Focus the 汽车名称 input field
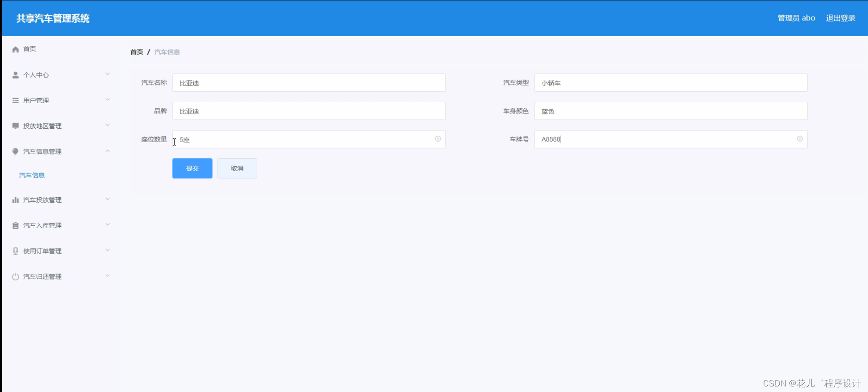The height and width of the screenshot is (392, 868). click(x=309, y=83)
